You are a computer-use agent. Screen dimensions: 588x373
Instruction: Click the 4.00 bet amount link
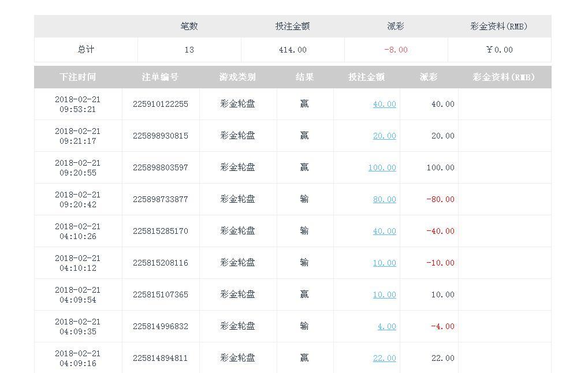tap(386, 326)
